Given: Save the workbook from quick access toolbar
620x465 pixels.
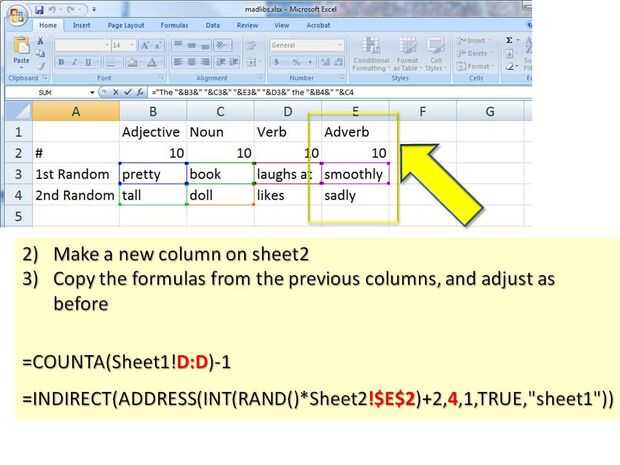Looking at the screenshot, I should tap(39, 10).
